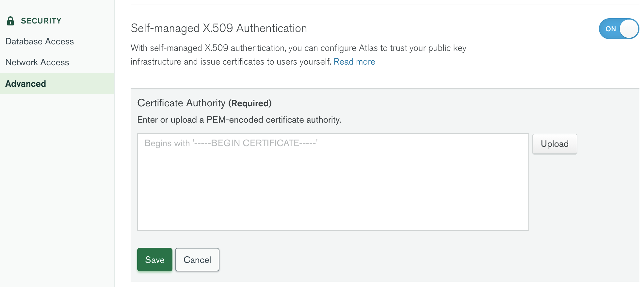Click the BEGIN CERTIFICATE placeholder text

point(231,143)
